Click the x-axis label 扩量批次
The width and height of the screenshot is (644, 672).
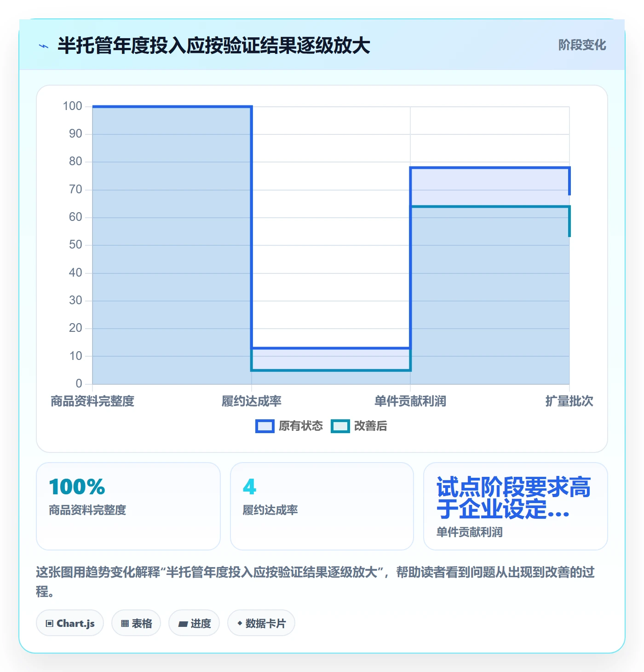point(569,401)
